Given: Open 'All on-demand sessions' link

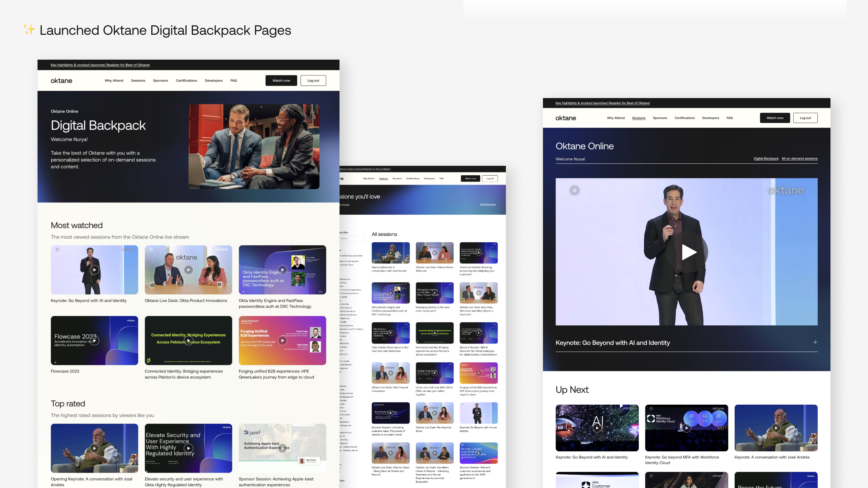Looking at the screenshot, I should click(799, 158).
